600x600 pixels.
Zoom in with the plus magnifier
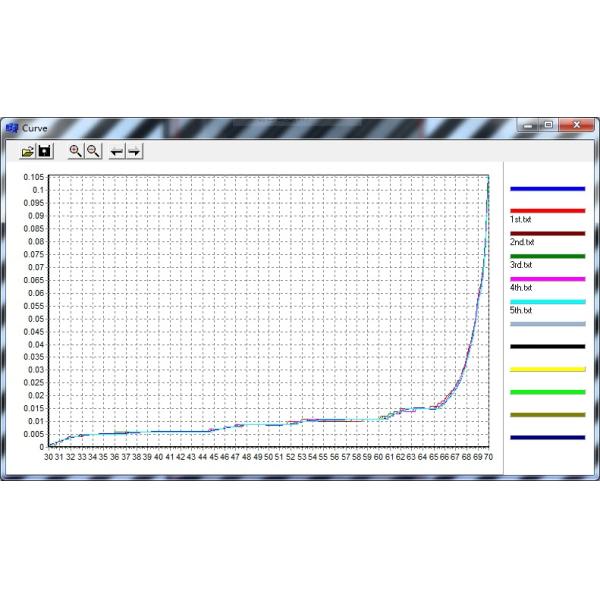[x=75, y=151]
